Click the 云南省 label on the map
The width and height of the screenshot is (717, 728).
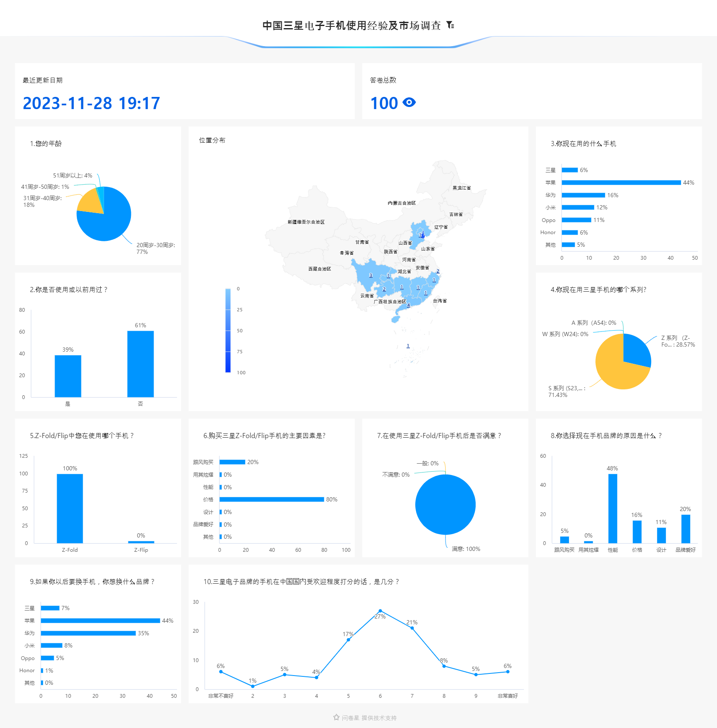click(367, 296)
